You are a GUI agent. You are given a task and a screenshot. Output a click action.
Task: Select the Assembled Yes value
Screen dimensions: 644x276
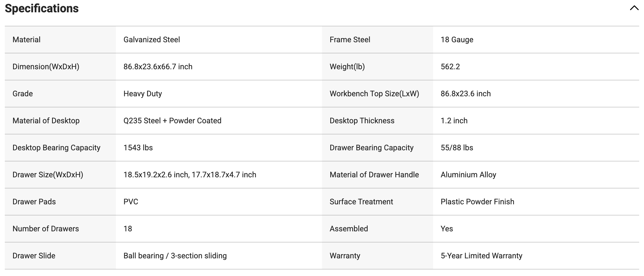click(447, 229)
